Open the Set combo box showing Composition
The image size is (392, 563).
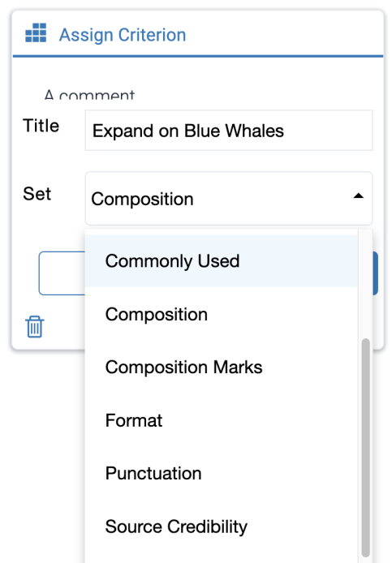(229, 199)
